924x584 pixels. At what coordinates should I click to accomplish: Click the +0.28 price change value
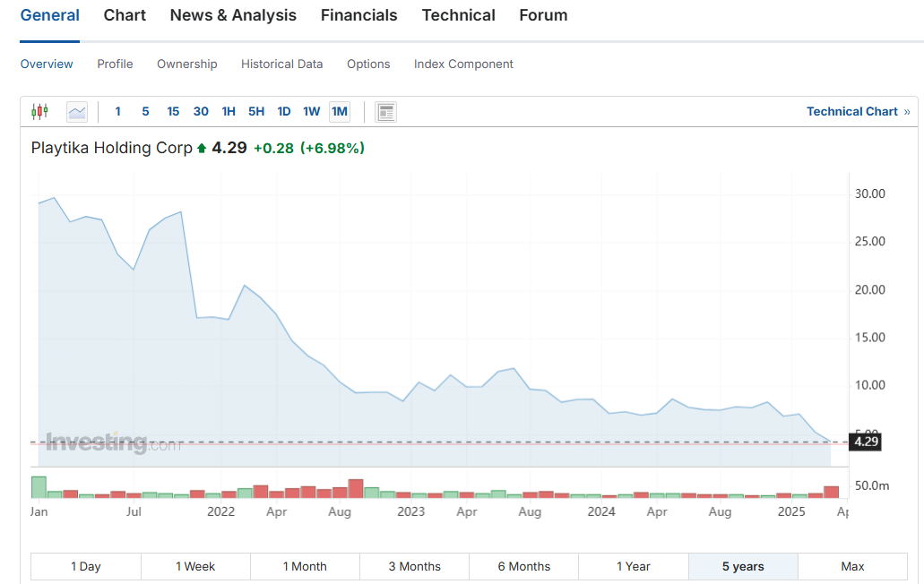click(273, 149)
